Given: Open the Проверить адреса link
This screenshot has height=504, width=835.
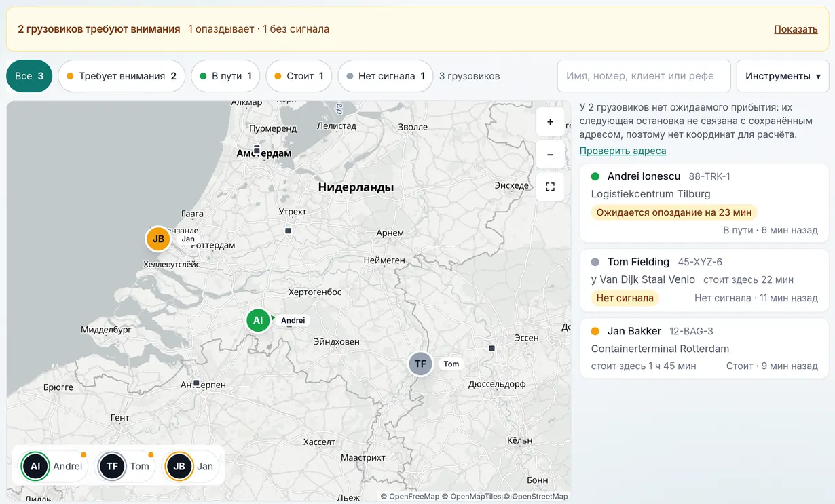Looking at the screenshot, I should pos(623,151).
